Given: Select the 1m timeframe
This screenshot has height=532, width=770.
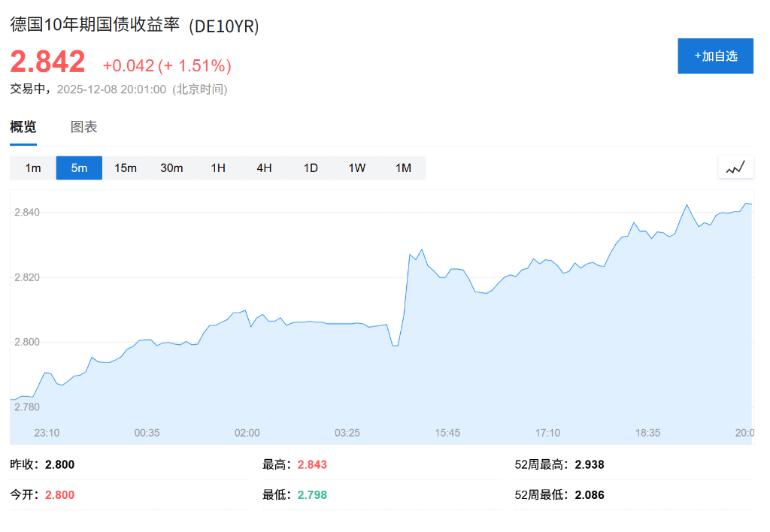Looking at the screenshot, I should pyautogui.click(x=32, y=168).
